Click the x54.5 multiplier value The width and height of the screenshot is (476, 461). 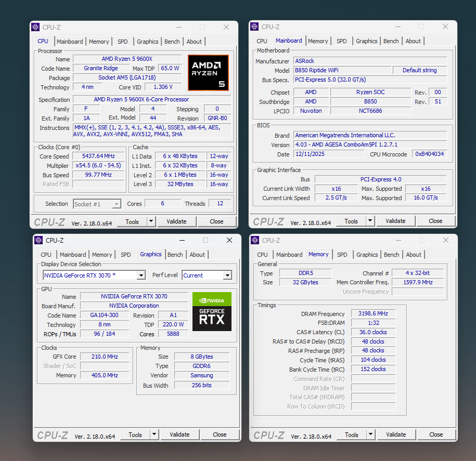tap(99, 166)
